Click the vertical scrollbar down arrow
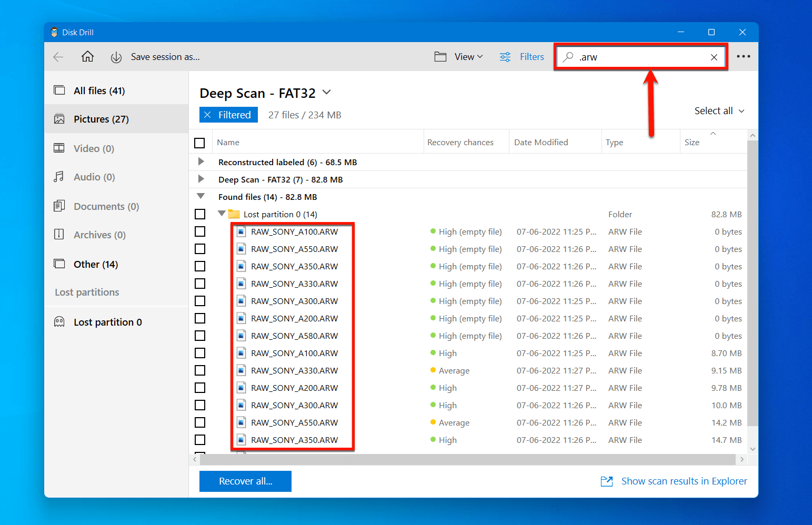The width and height of the screenshot is (812, 525). (x=753, y=449)
